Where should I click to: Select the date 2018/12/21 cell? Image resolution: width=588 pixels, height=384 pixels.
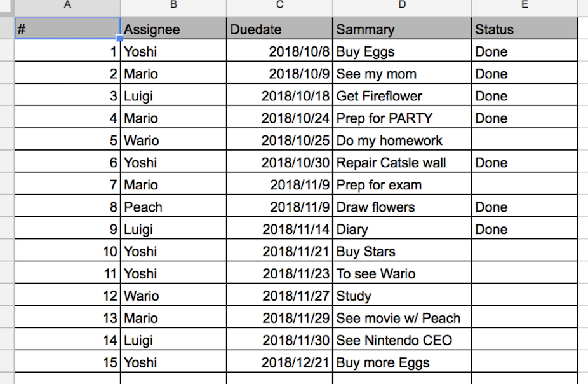pos(279,361)
